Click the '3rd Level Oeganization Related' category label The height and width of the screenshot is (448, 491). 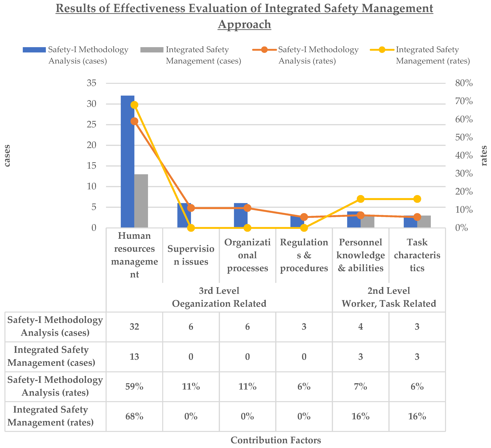coord(219,297)
